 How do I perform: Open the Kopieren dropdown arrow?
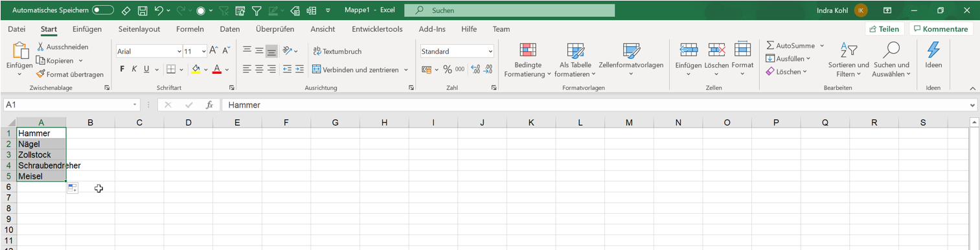click(x=81, y=61)
